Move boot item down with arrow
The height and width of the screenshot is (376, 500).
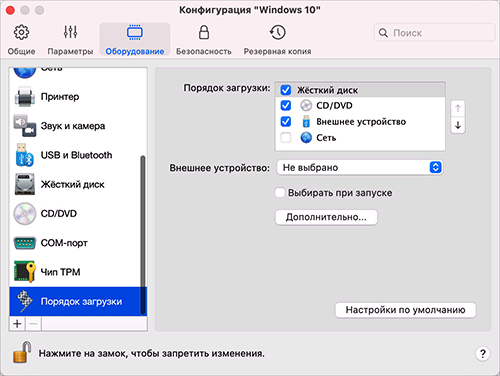click(458, 125)
